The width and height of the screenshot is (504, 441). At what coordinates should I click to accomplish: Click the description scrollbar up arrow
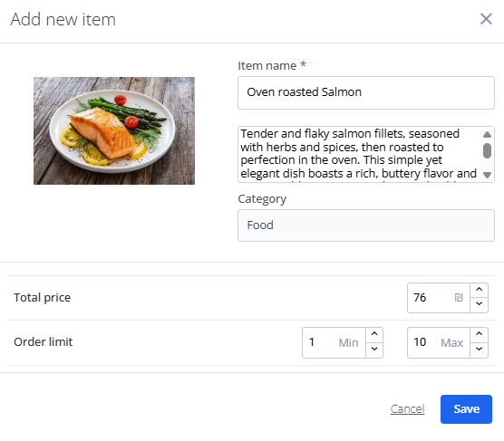[x=488, y=134]
